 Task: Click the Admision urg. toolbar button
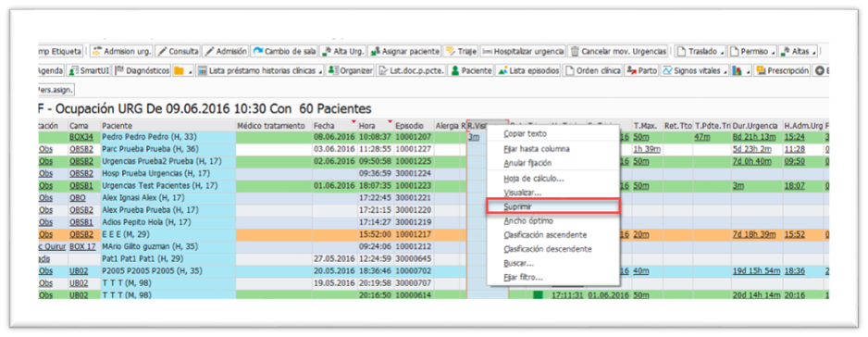(x=121, y=52)
